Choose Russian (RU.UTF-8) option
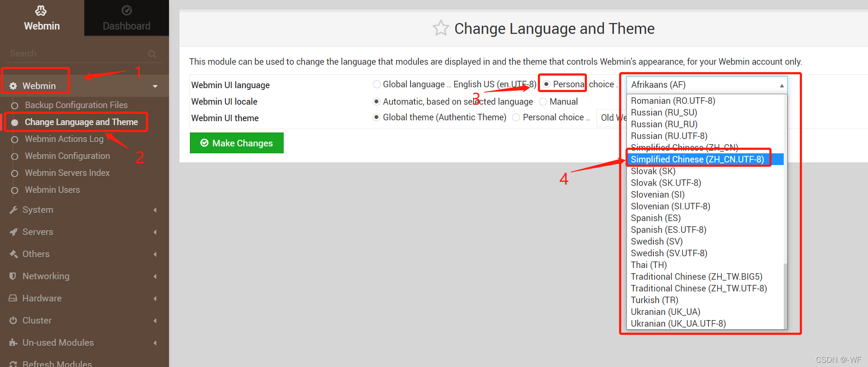This screenshot has width=868, height=367. point(705,136)
